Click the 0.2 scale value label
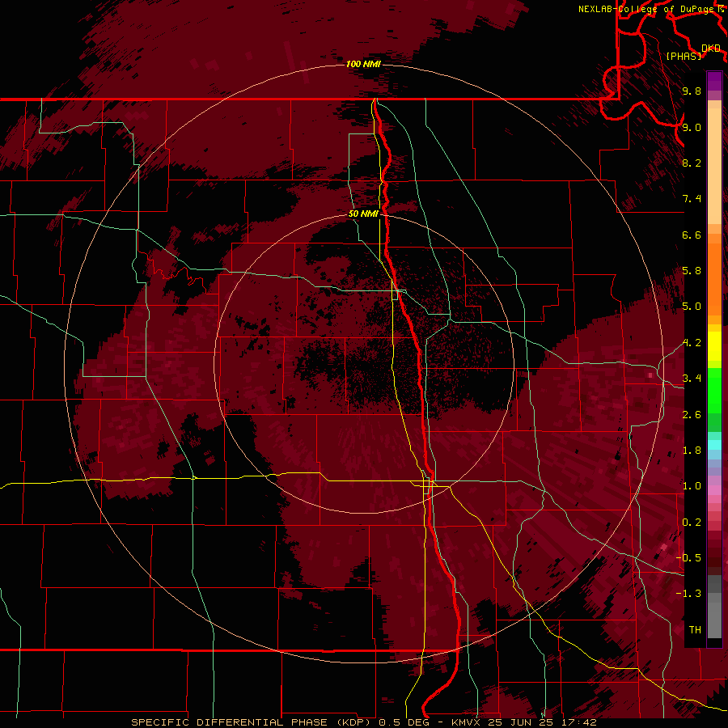The height and width of the screenshot is (728, 728). coord(692,523)
